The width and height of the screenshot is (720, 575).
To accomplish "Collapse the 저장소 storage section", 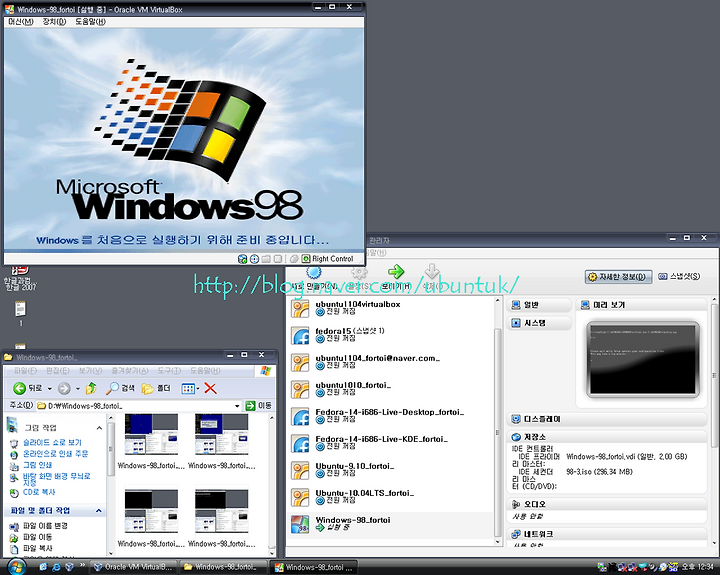I will click(x=607, y=437).
